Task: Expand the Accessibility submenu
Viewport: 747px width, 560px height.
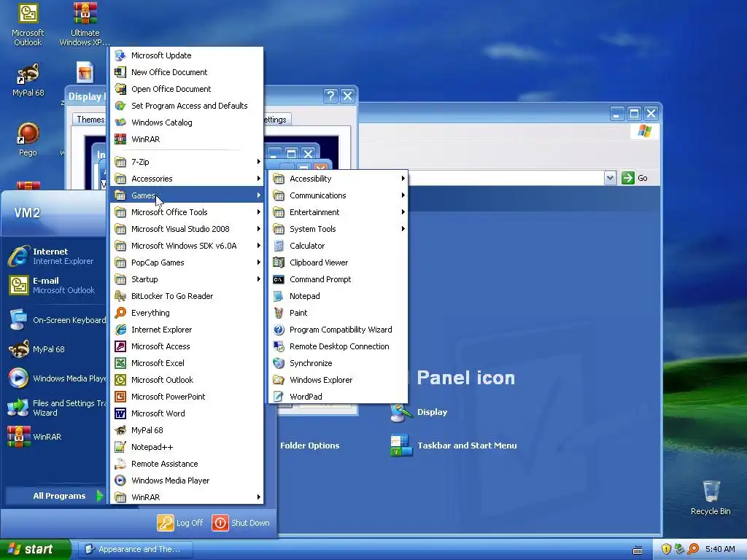Action: coord(338,179)
